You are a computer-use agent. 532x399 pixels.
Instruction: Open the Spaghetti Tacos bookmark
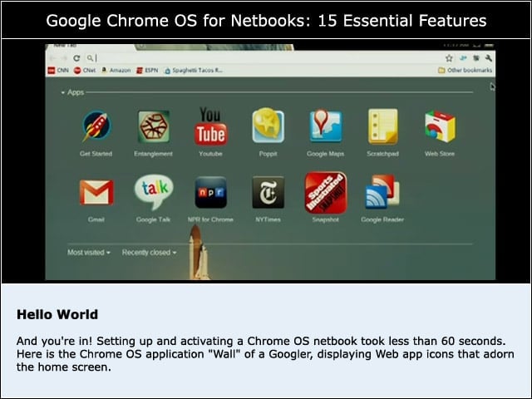pyautogui.click(x=193, y=70)
